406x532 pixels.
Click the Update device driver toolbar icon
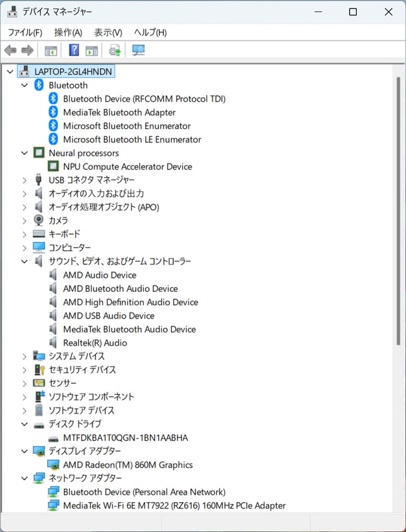[115, 51]
